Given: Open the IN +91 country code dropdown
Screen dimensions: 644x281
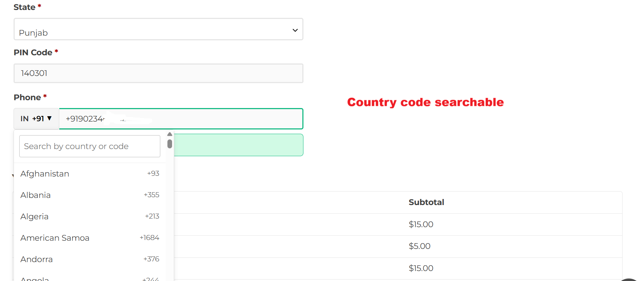Looking at the screenshot, I should point(36,119).
